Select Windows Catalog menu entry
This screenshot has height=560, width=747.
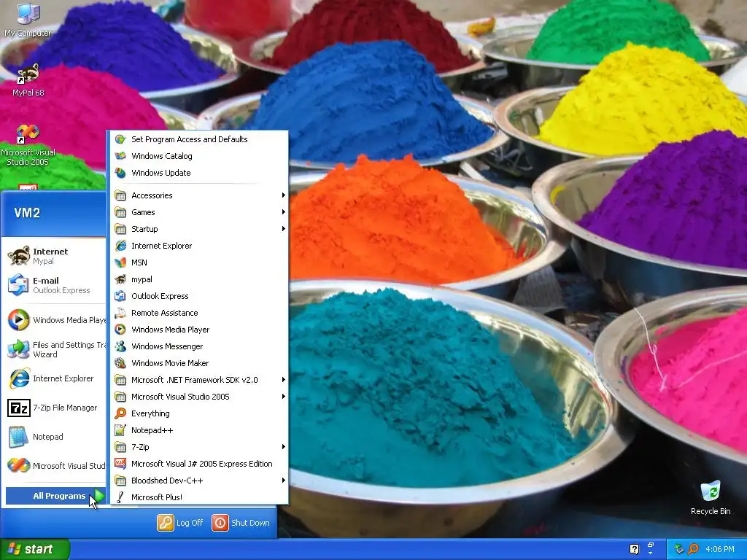pyautogui.click(x=200, y=156)
